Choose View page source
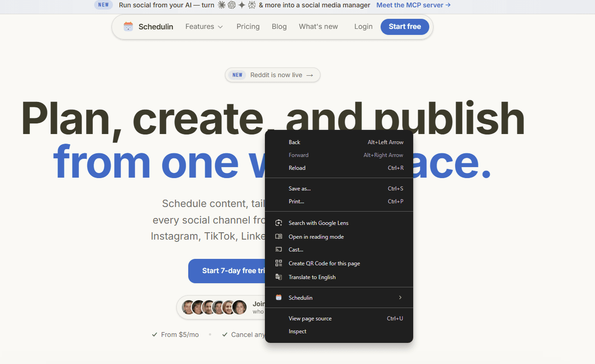The image size is (595, 364). (339, 319)
